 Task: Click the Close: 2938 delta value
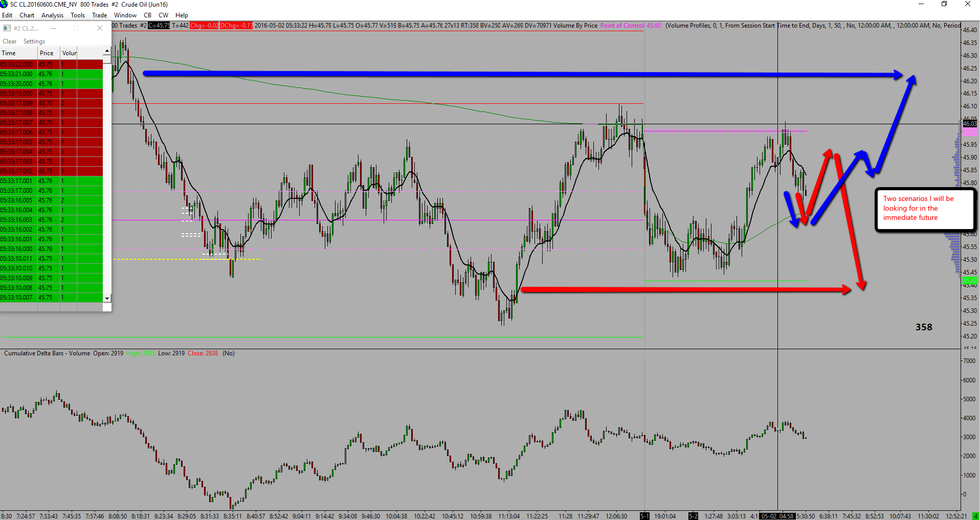(x=203, y=353)
